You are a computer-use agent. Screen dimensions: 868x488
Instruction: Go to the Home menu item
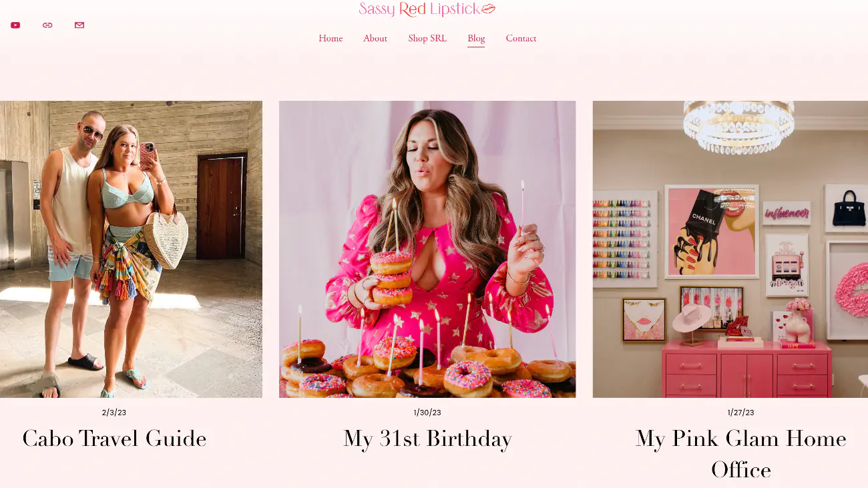pos(331,39)
